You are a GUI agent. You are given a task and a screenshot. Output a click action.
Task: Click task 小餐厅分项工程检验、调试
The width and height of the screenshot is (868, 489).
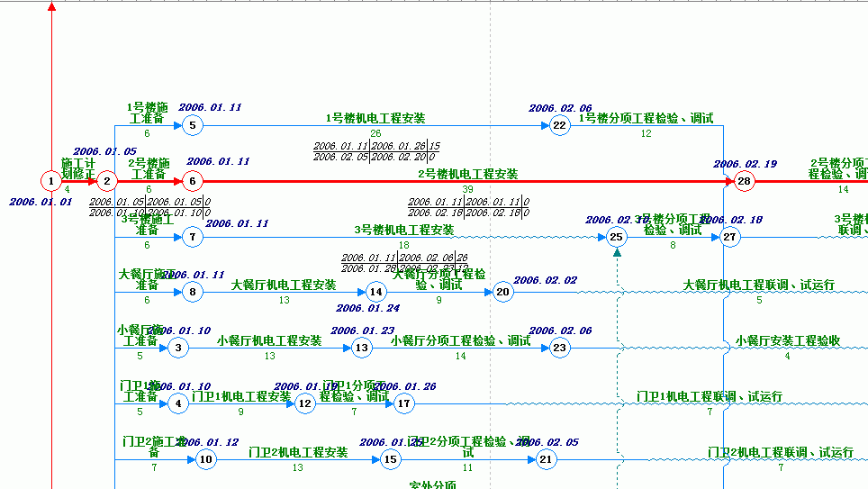click(461, 340)
